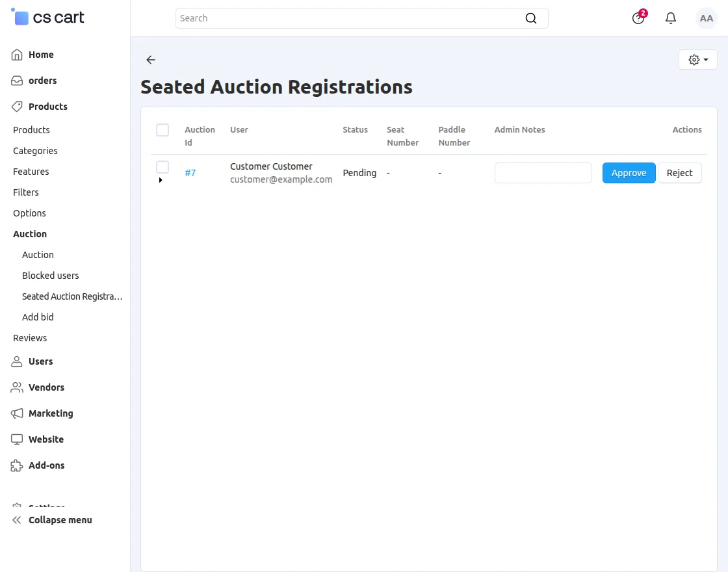Open the nested Auction page
This screenshot has width=728, height=572.
(38, 255)
